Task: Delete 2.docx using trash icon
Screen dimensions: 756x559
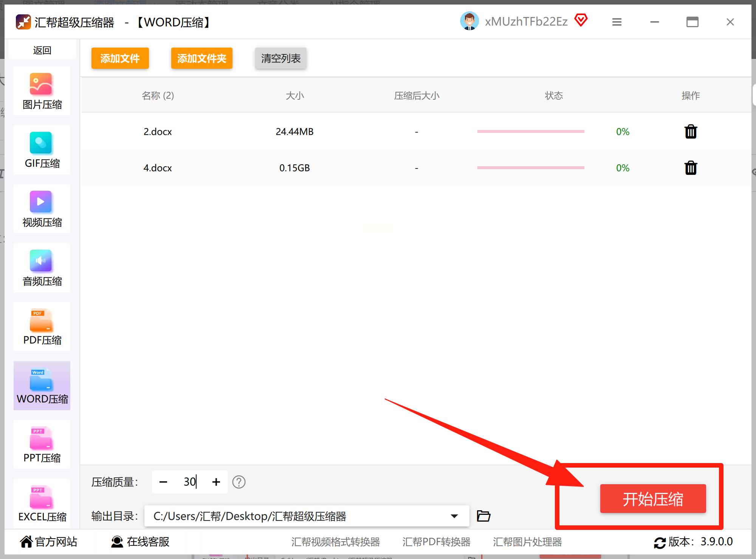Action: pyautogui.click(x=691, y=132)
